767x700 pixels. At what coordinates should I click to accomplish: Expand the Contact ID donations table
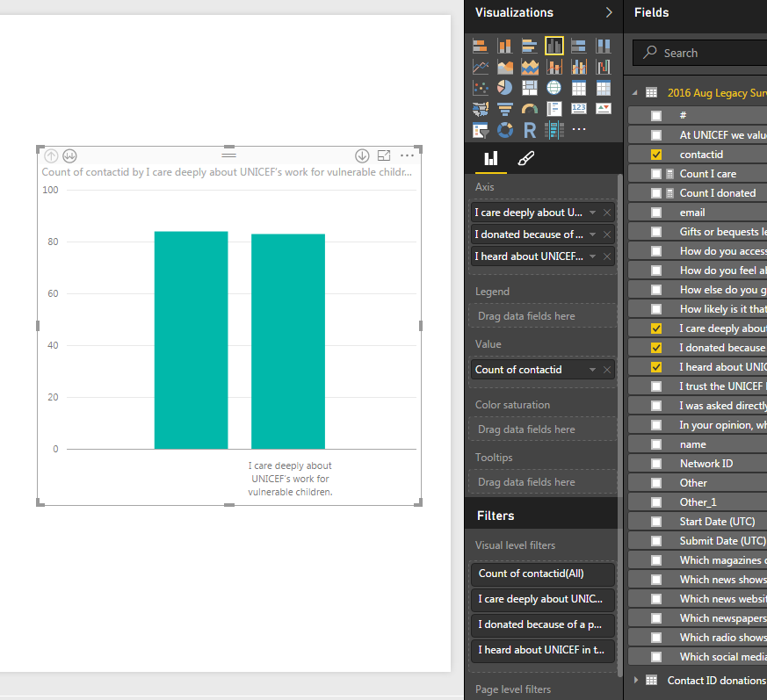pyautogui.click(x=635, y=680)
